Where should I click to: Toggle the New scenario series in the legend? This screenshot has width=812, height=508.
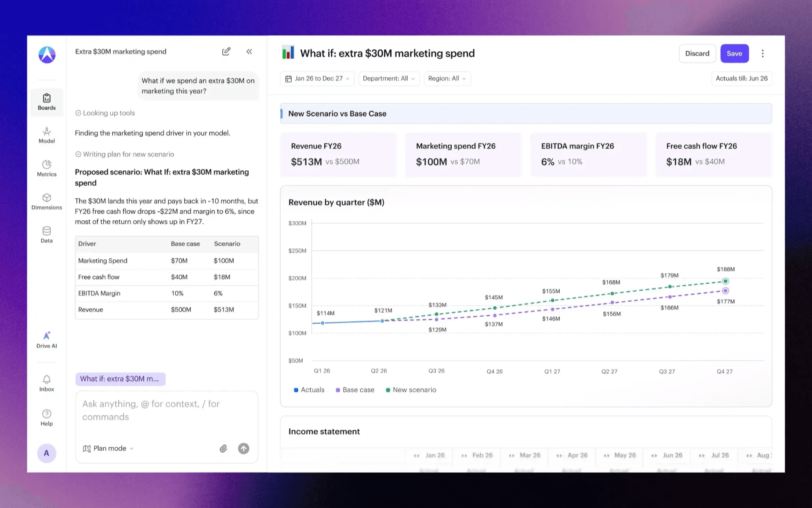[x=411, y=390]
